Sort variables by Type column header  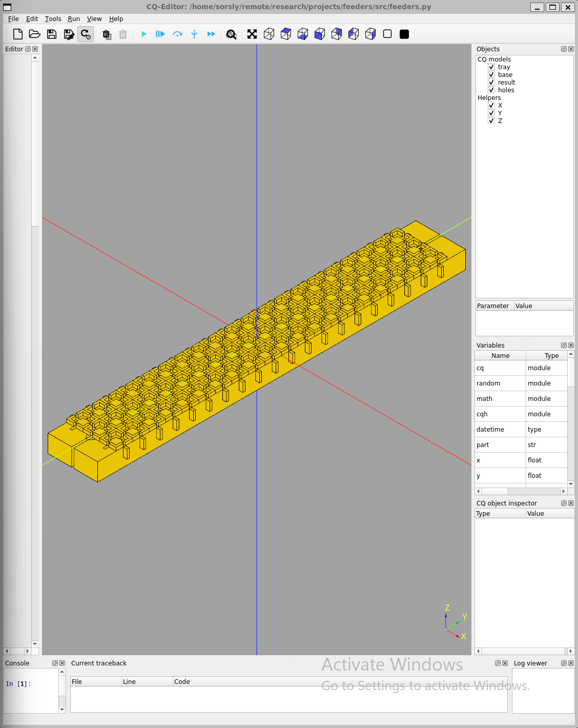click(x=547, y=356)
